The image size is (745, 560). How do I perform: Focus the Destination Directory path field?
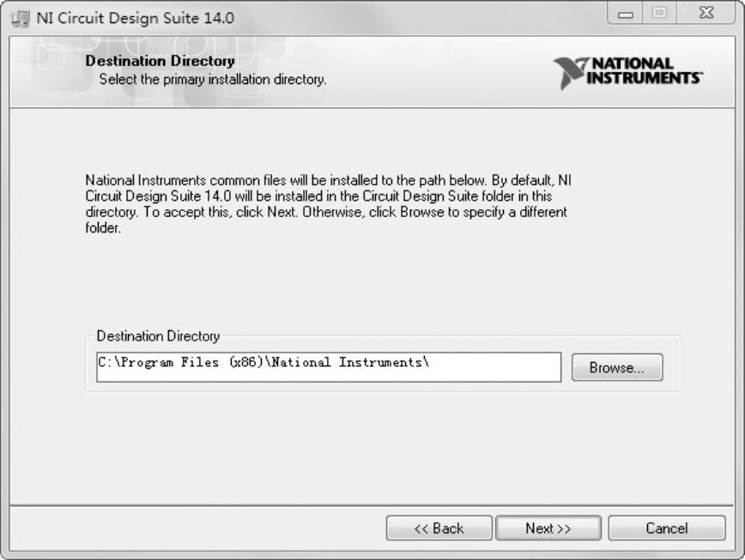pos(329,367)
